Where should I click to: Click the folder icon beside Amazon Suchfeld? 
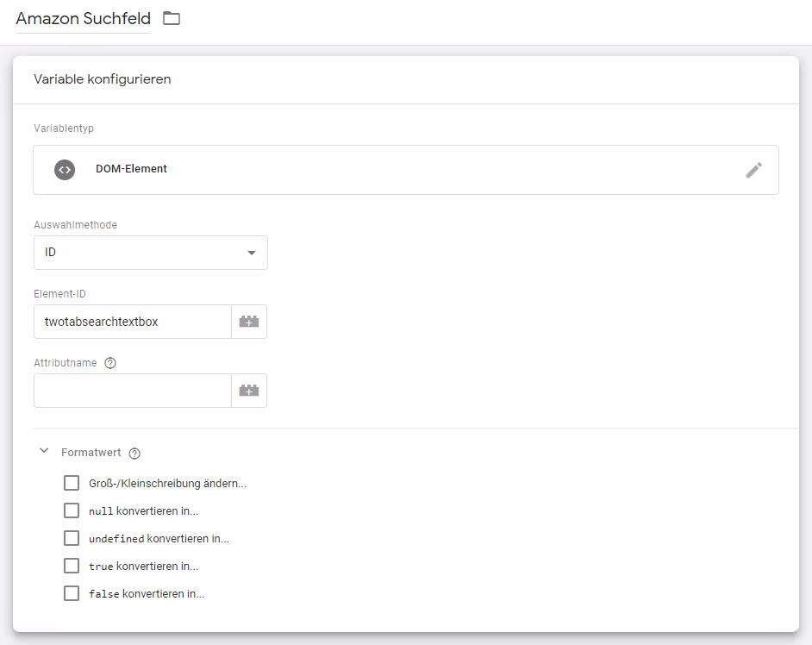pyautogui.click(x=172, y=19)
